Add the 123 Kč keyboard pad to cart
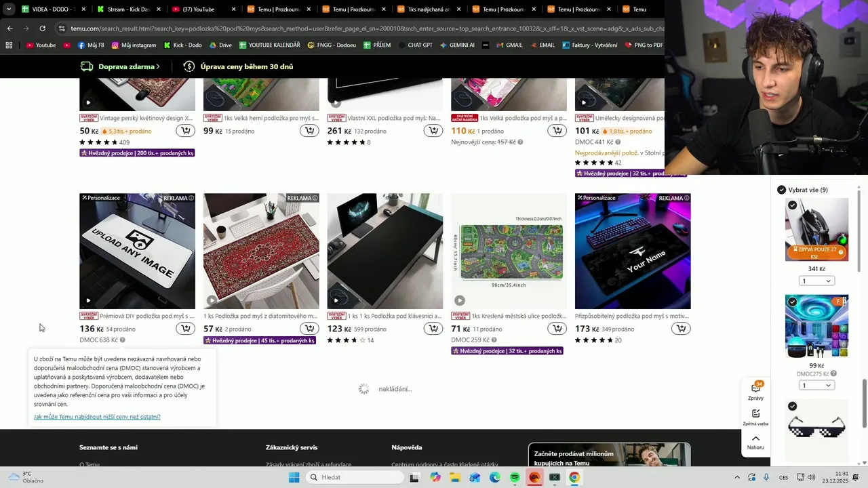868x488 pixels. click(433, 329)
